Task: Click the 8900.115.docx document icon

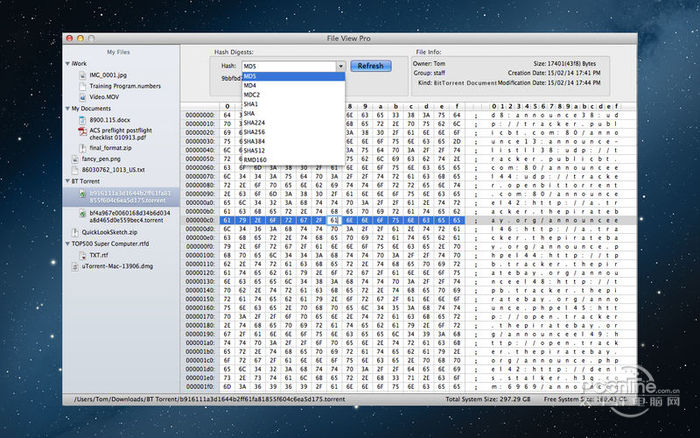Action: pos(80,119)
